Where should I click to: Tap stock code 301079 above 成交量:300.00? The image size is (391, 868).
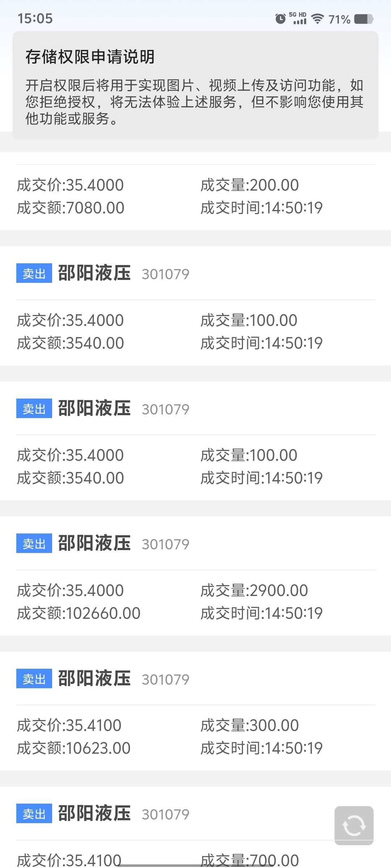tap(165, 680)
